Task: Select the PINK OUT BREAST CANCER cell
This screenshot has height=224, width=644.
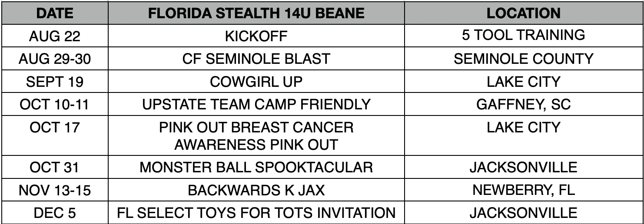Action: coord(256,136)
